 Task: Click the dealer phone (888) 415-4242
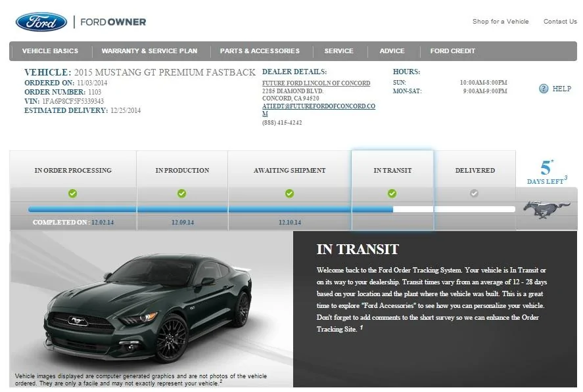[x=282, y=123]
